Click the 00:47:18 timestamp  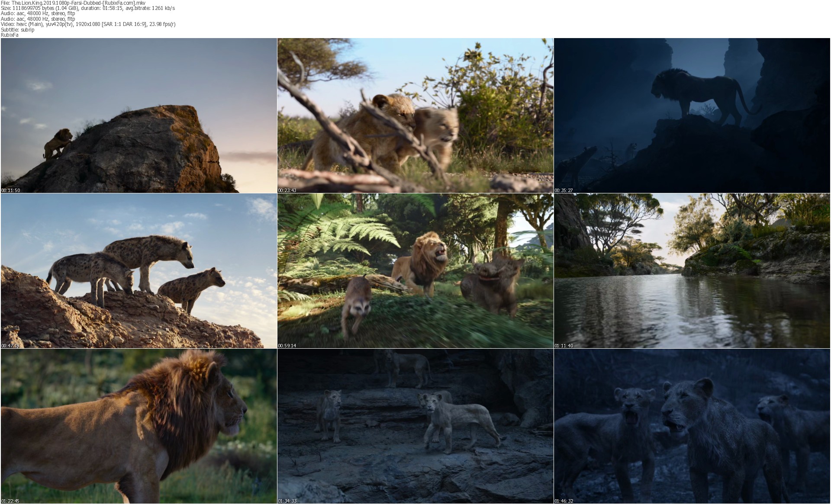coord(11,346)
